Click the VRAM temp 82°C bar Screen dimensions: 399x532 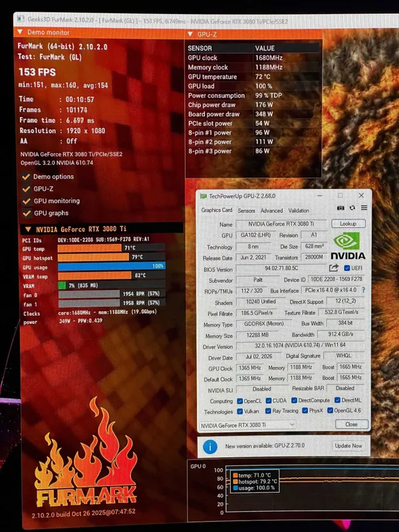click(x=112, y=275)
